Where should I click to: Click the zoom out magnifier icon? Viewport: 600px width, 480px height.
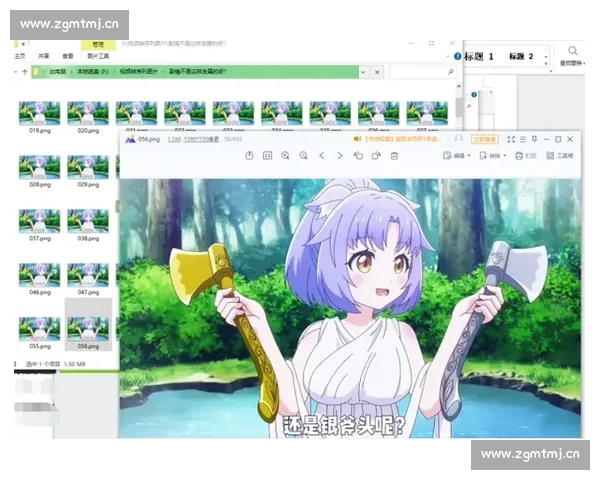303,156
